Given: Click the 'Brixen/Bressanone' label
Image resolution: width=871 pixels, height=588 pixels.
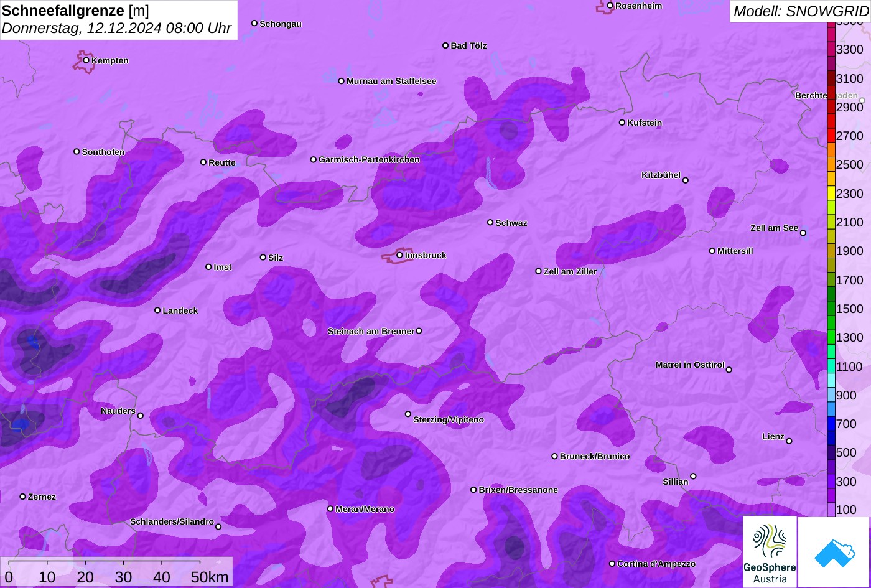Looking at the screenshot, I should [x=518, y=490].
